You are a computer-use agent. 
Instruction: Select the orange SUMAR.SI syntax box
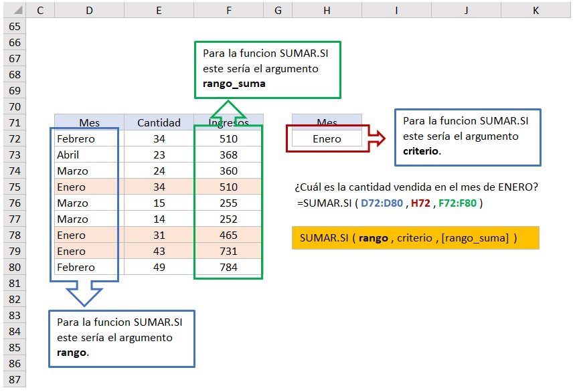tap(415, 238)
